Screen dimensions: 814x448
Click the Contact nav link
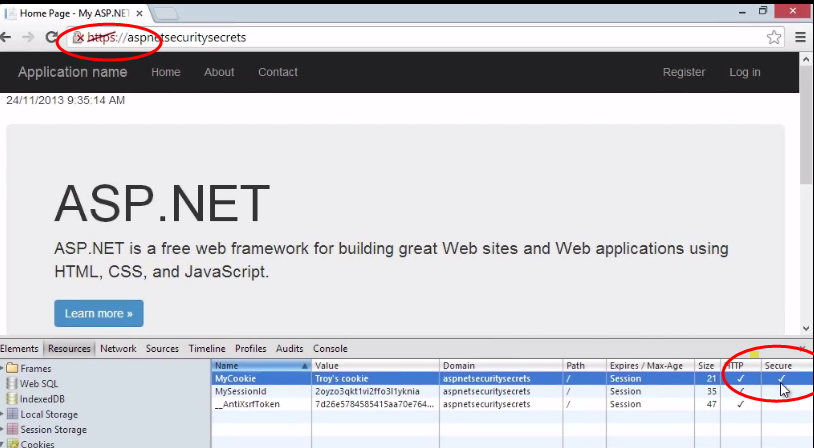pyautogui.click(x=278, y=72)
